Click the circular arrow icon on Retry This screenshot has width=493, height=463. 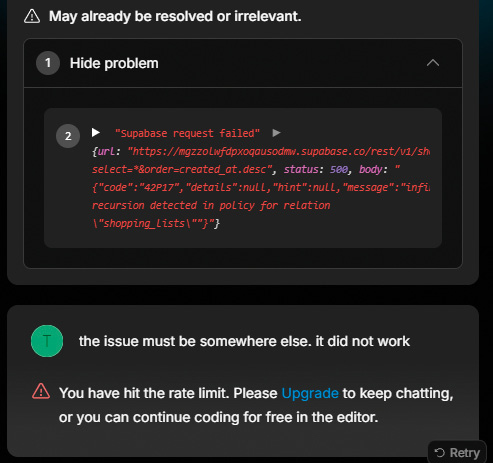440,453
